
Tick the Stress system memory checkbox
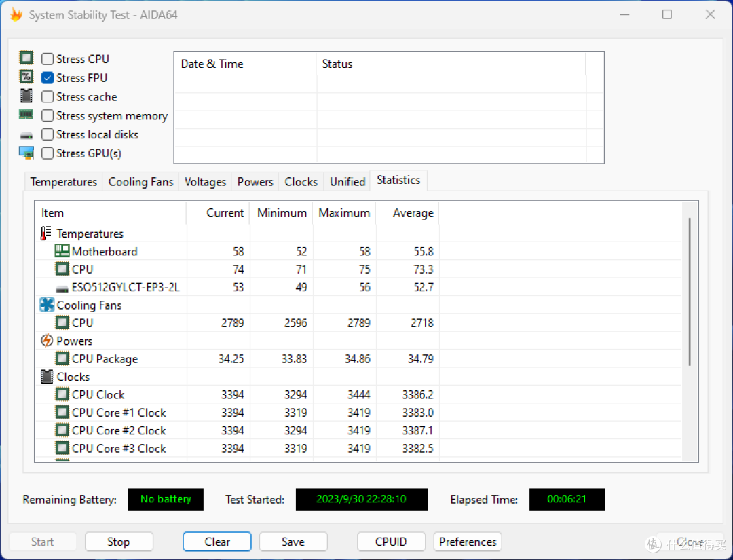point(48,115)
